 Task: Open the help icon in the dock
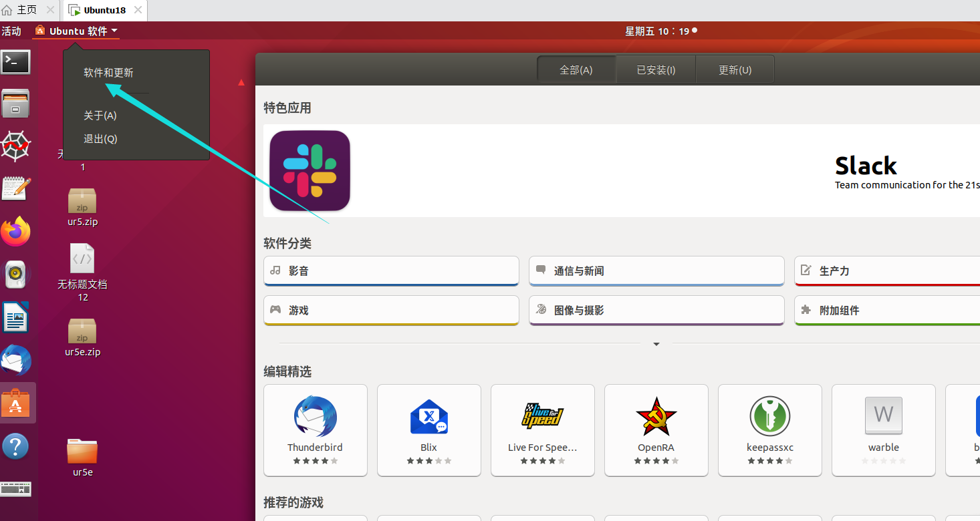pos(15,446)
